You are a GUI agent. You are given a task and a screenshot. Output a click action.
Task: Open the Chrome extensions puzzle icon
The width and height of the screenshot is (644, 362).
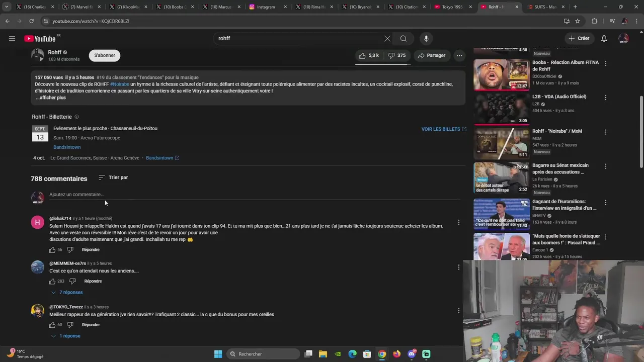click(x=595, y=21)
